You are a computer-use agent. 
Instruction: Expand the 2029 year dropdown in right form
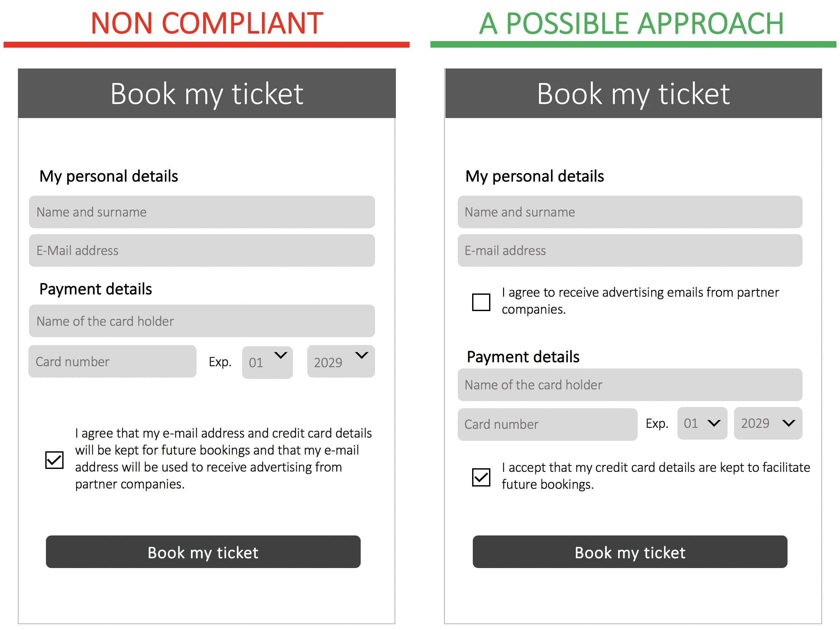click(768, 423)
